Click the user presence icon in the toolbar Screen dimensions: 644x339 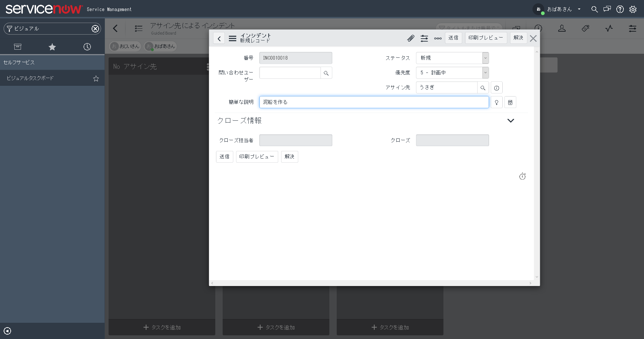561,28
